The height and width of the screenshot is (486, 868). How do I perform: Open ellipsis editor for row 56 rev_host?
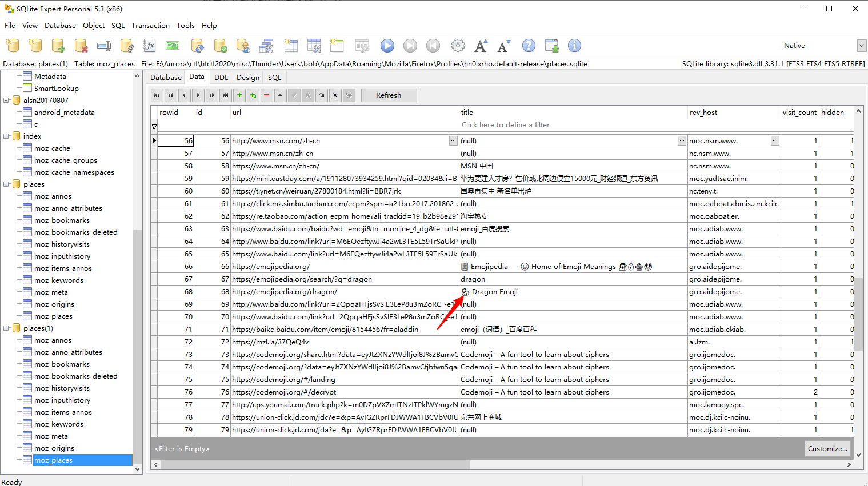[x=775, y=140]
